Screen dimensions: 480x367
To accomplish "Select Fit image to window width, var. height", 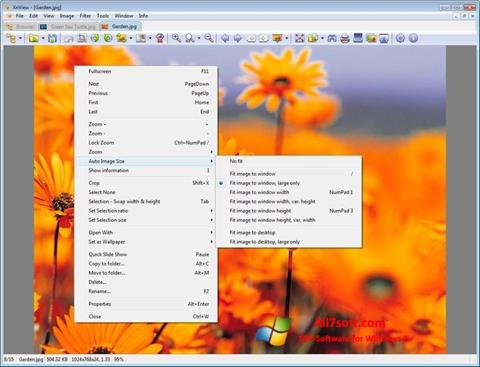I will click(x=289, y=202).
